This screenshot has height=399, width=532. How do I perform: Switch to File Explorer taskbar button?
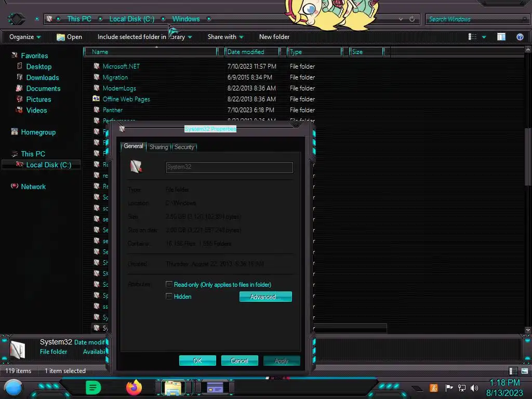(x=173, y=388)
